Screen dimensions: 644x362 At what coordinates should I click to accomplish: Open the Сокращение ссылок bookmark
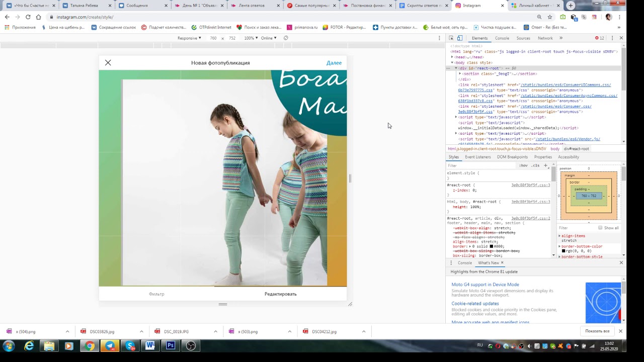(114, 27)
